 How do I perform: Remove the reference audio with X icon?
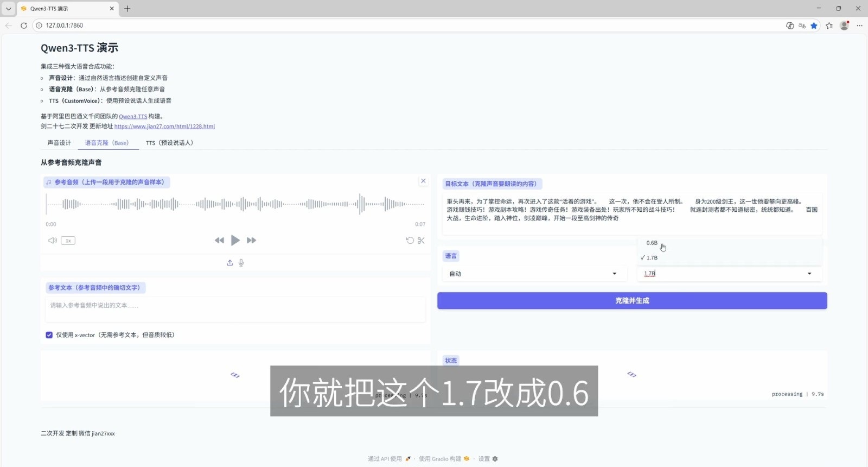coord(423,181)
